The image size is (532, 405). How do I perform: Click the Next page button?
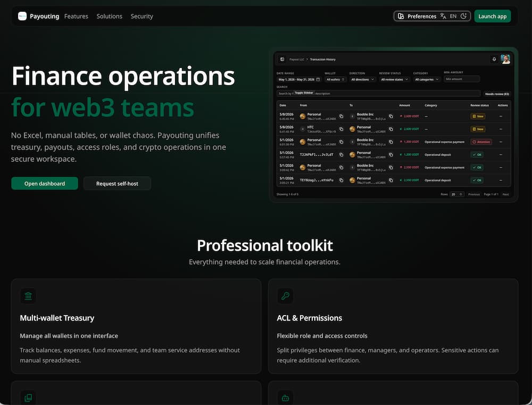(x=505, y=195)
